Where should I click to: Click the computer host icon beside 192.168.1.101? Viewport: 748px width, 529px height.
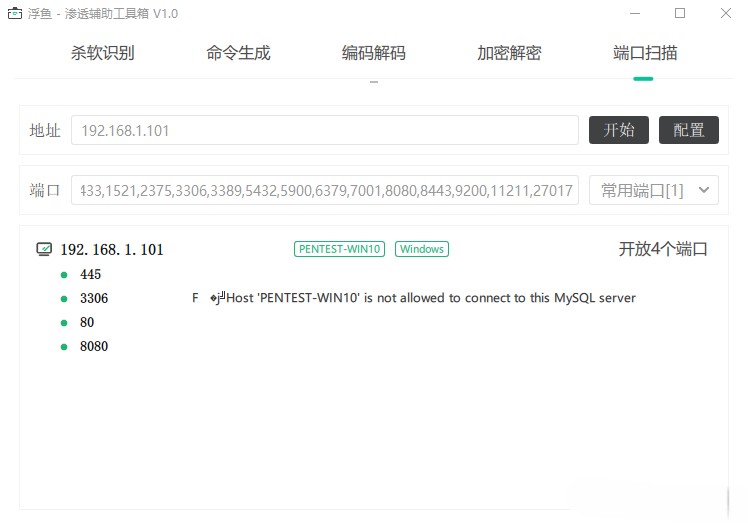[x=44, y=249]
